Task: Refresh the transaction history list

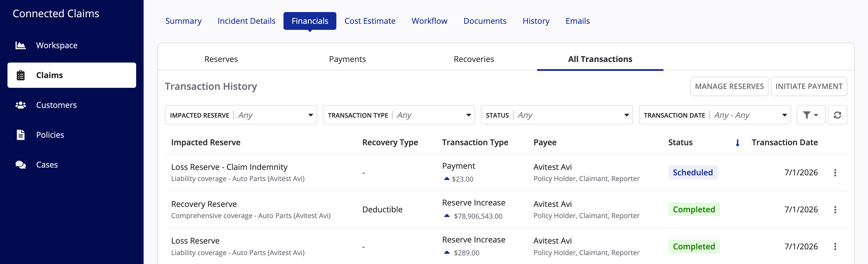Action: [x=837, y=115]
